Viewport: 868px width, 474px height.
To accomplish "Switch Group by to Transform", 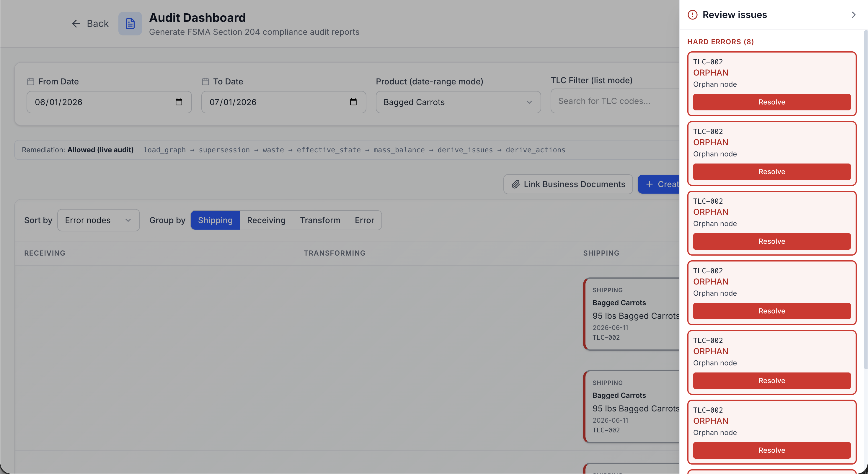I will pos(320,220).
